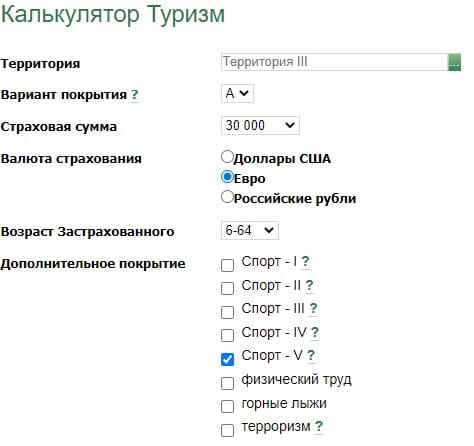
Task: Click the Территория label
Action: [x=40, y=63]
